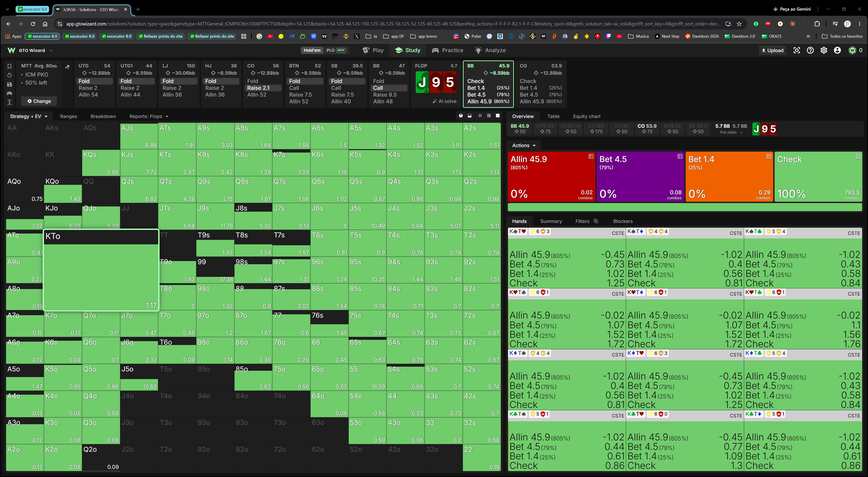Image resolution: width=868 pixels, height=477 pixels.
Task: Toggle the Allin 45.9 action card note icon
Action: pos(591,156)
